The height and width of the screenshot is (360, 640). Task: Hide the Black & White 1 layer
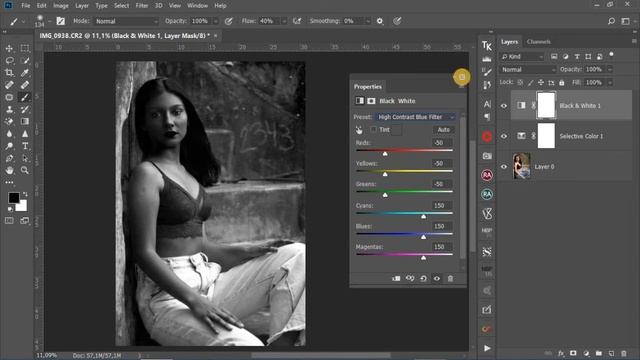coord(504,106)
